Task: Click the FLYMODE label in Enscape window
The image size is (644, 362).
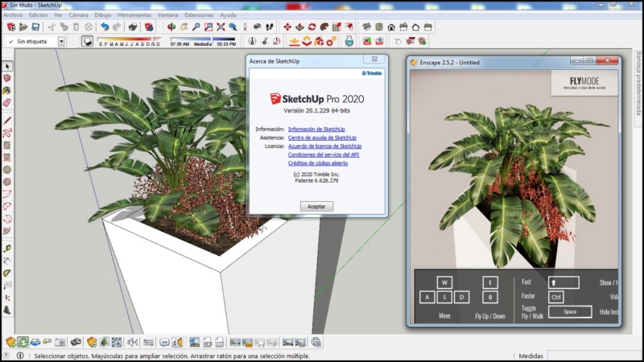Action: tap(584, 81)
